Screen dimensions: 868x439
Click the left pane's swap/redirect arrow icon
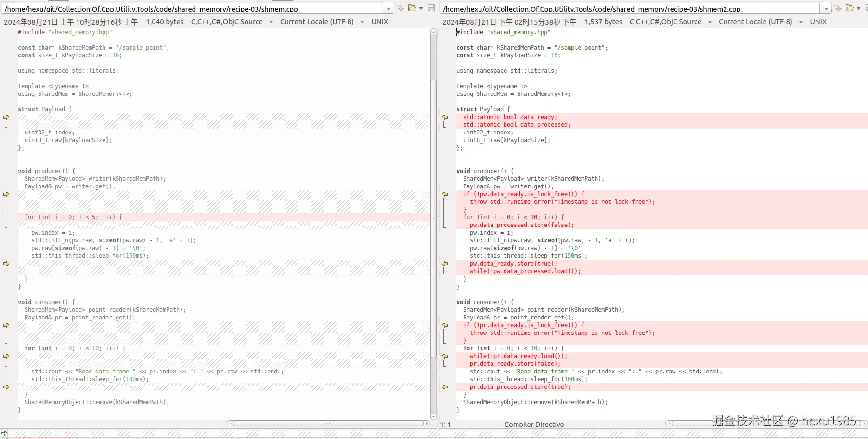[x=400, y=8]
